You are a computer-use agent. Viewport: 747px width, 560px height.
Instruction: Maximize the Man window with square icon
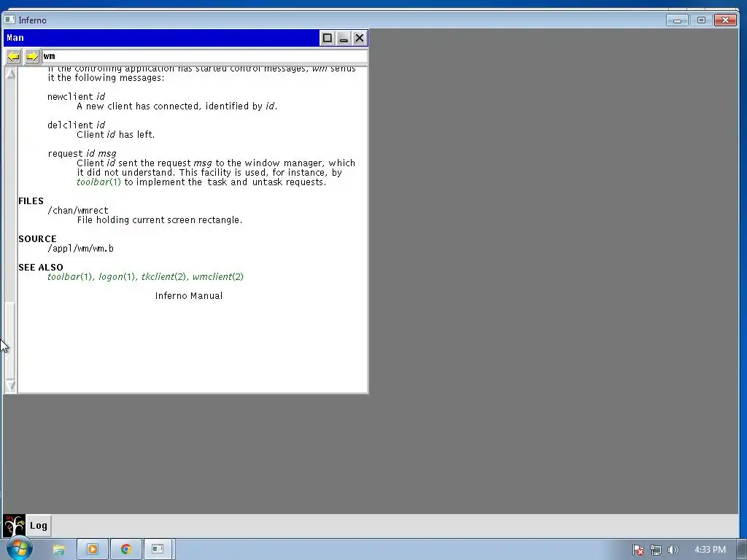(328, 38)
